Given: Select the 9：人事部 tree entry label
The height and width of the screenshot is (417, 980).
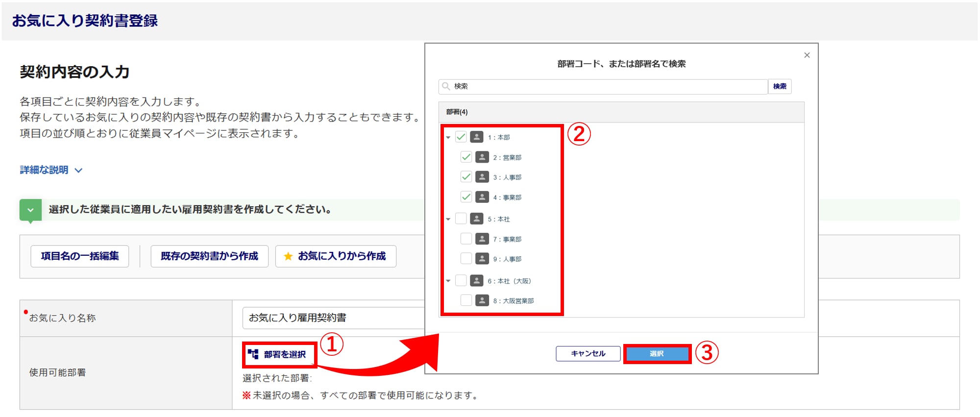Looking at the screenshot, I should click(507, 259).
